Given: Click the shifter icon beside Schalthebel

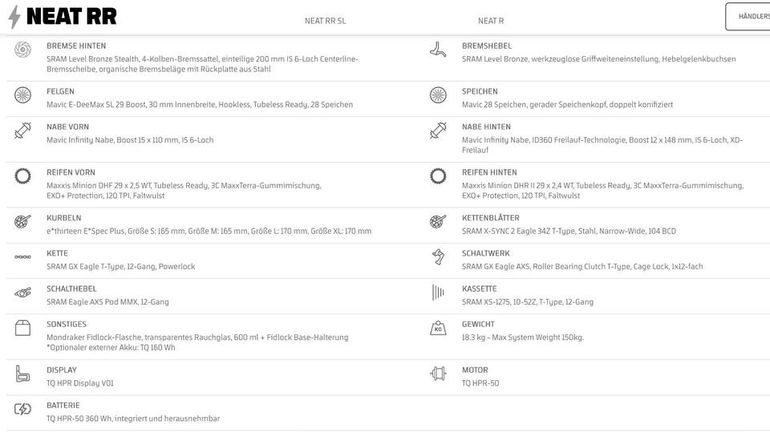Looking at the screenshot, I should click(23, 293).
